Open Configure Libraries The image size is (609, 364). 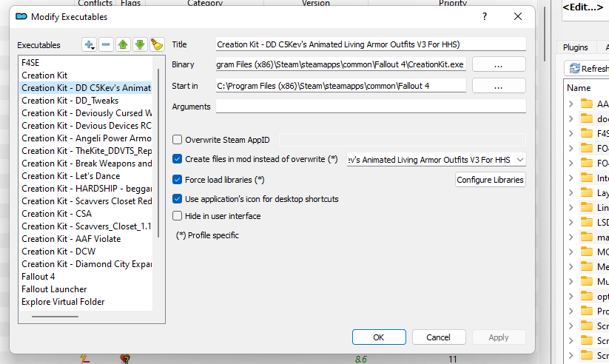coord(490,180)
